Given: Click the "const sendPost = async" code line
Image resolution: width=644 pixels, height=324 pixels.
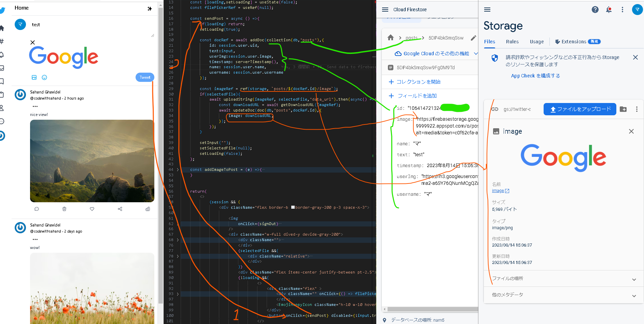Looking at the screenshot, I should [x=225, y=18].
